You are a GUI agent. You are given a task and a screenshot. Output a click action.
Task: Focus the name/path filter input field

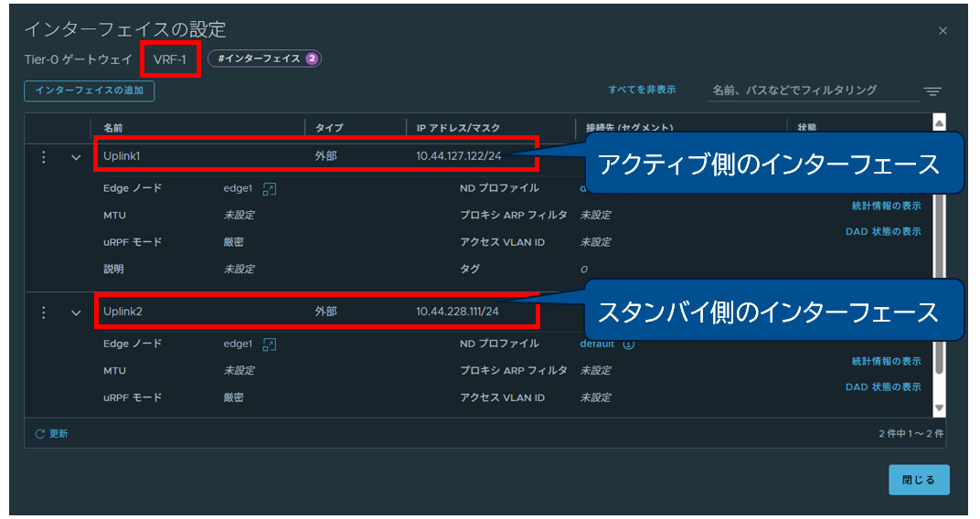[813, 90]
